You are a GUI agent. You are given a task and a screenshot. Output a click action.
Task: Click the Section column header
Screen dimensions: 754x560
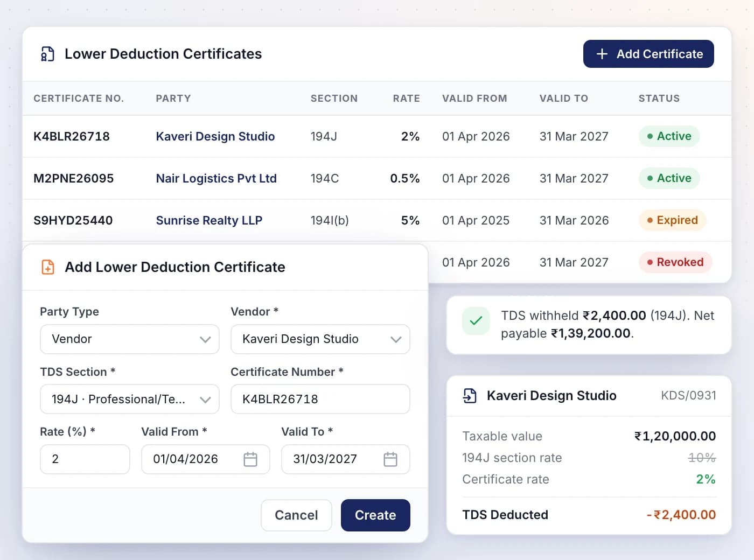334,99
